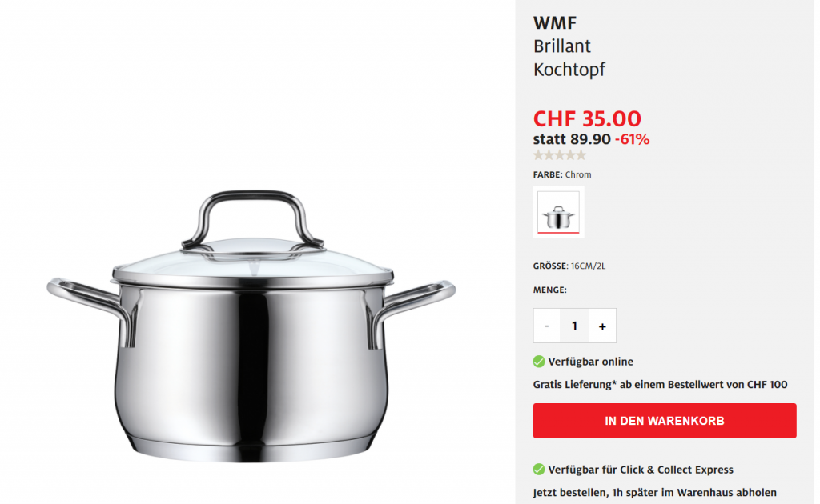Click the first rating star

538,154
